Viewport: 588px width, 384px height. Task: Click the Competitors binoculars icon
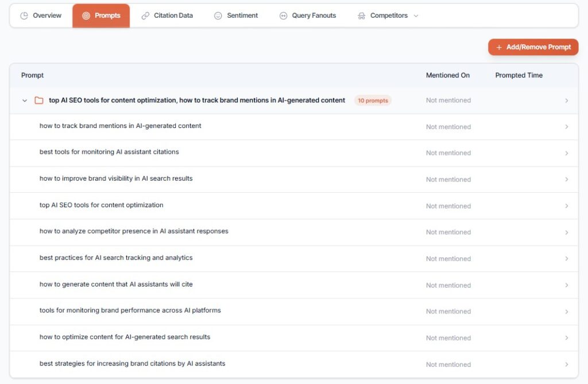[361, 16]
